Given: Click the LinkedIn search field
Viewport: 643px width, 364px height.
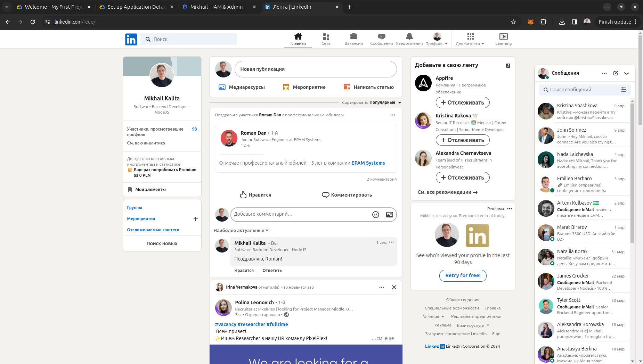Looking at the screenshot, I should (x=189, y=39).
